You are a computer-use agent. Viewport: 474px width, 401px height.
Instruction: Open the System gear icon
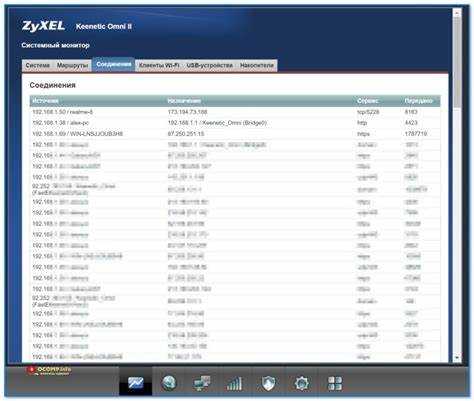(x=301, y=383)
